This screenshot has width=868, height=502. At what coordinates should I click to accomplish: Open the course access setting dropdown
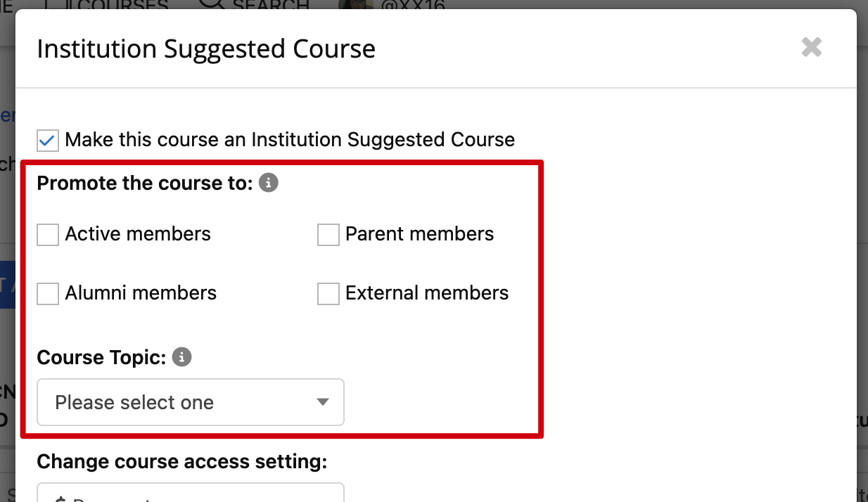[191, 492]
